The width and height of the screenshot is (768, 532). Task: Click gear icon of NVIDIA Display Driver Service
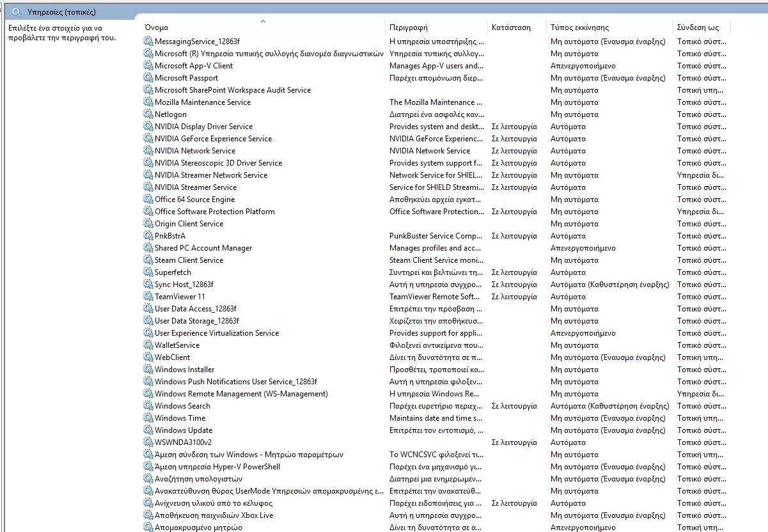[x=148, y=127]
